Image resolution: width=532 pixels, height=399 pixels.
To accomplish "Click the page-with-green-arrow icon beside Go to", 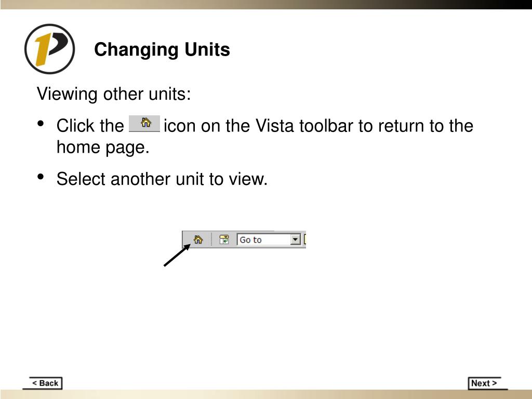I will click(224, 240).
